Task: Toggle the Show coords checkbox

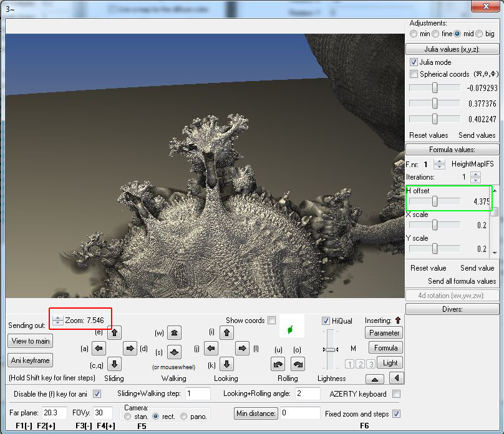Action: coord(271,321)
